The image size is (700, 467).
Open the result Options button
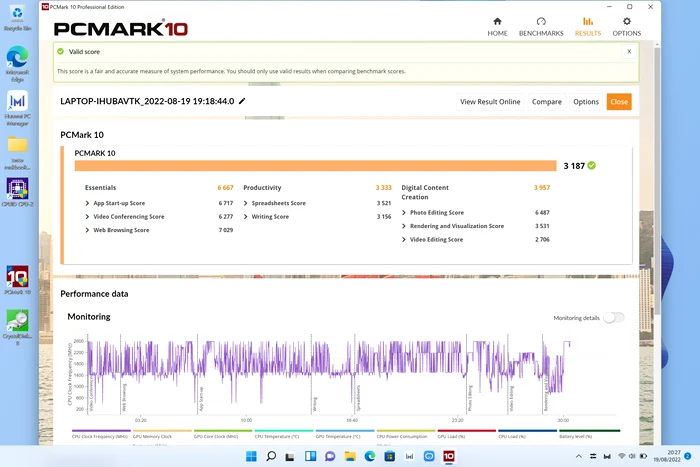(586, 102)
